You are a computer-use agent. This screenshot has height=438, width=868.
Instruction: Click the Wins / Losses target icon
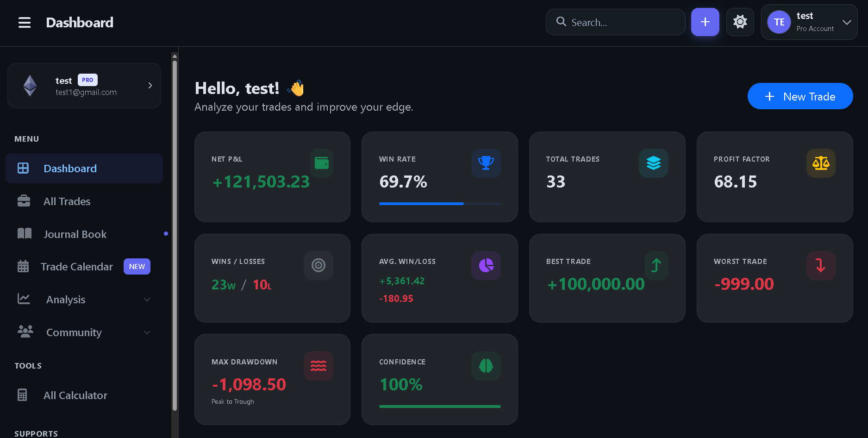318,265
